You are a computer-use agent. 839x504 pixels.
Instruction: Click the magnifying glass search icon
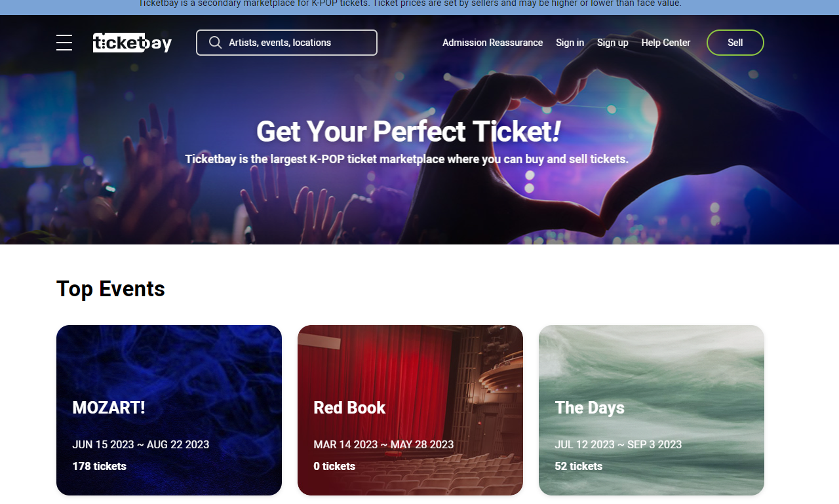(x=215, y=43)
